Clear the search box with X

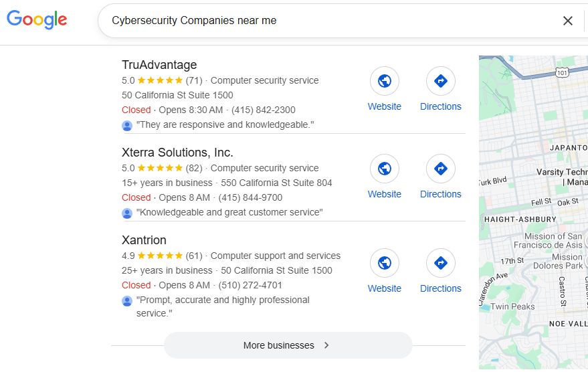coord(567,21)
